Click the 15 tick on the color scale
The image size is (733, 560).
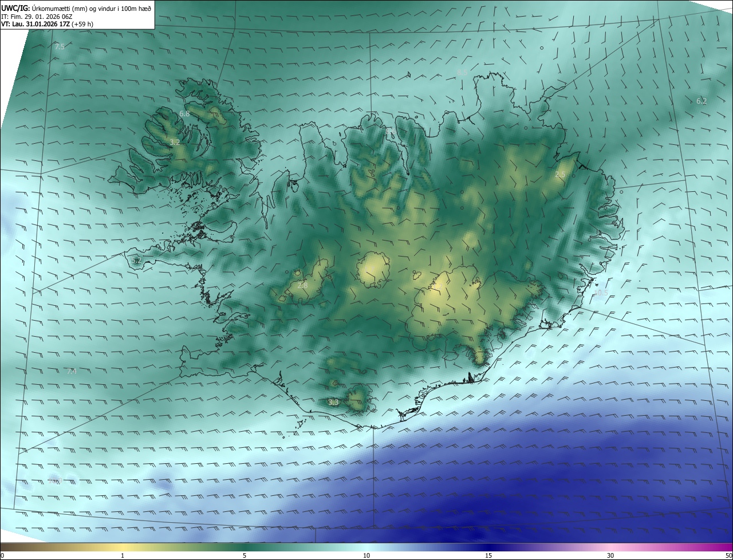(x=488, y=555)
